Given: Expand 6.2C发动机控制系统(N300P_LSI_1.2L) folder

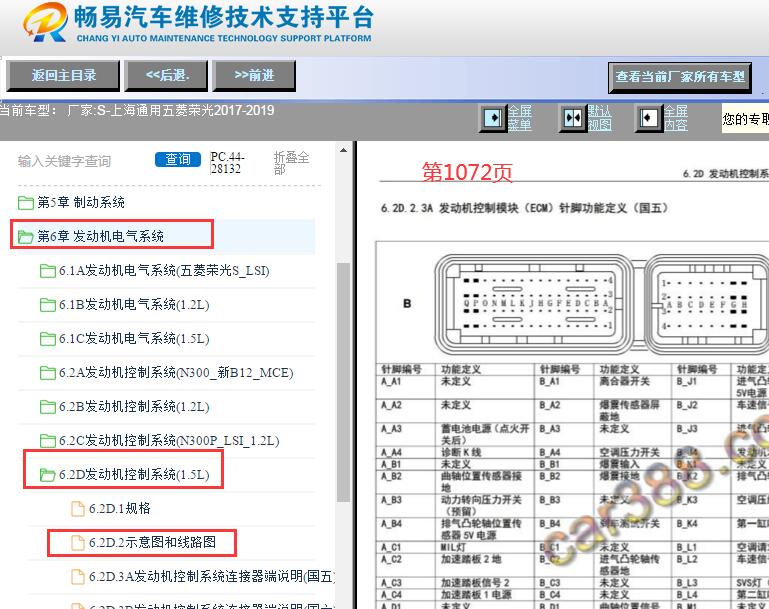Looking at the screenshot, I should click(169, 440).
